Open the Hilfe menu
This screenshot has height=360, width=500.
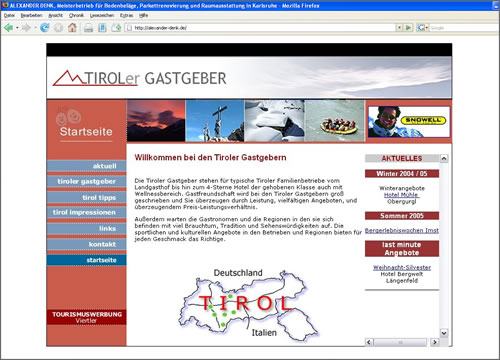[143, 15]
